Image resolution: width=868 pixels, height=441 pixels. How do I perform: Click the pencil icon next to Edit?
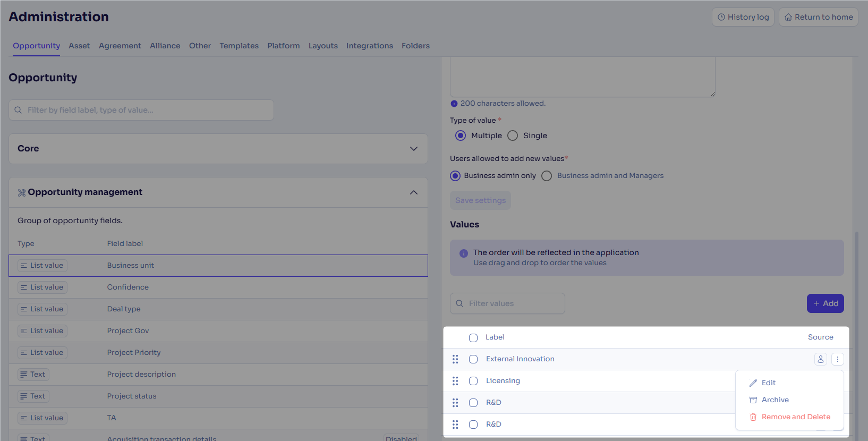coord(753,383)
